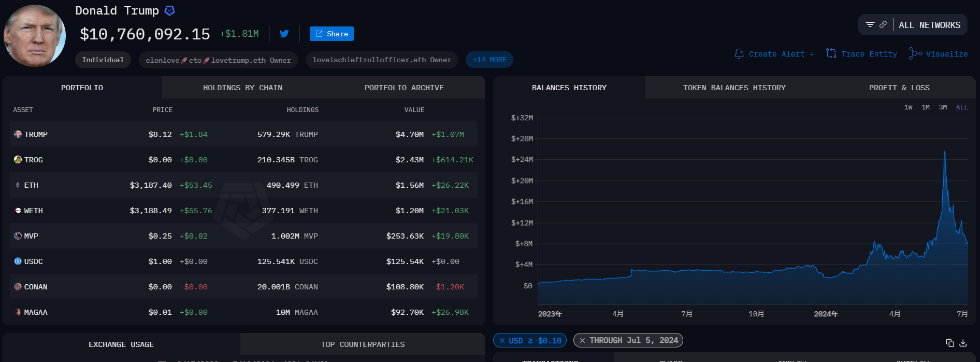Remove the USD ≥ $0.10 filter
The width and height of the screenshot is (980, 362).
click(x=502, y=341)
